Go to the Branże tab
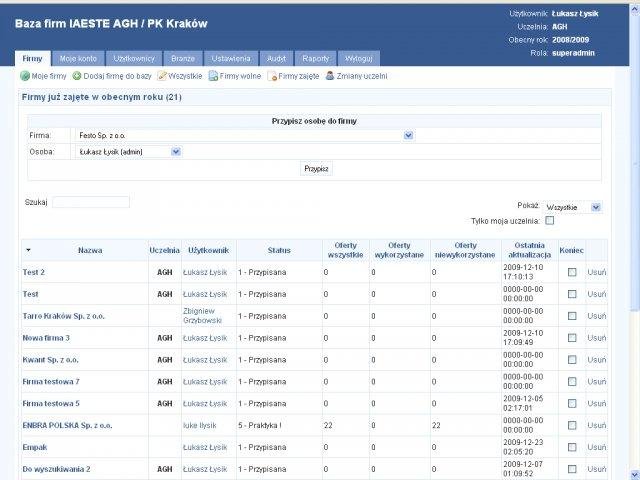Screen dimensions: 640x480 tap(183, 58)
